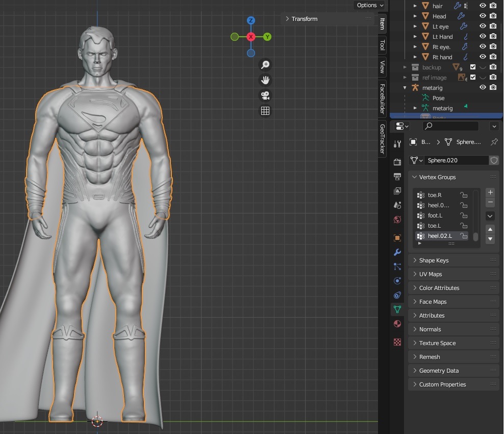Viewport: 504px width, 434px height.
Task: Select the Object properties tab
Action: 397,238
